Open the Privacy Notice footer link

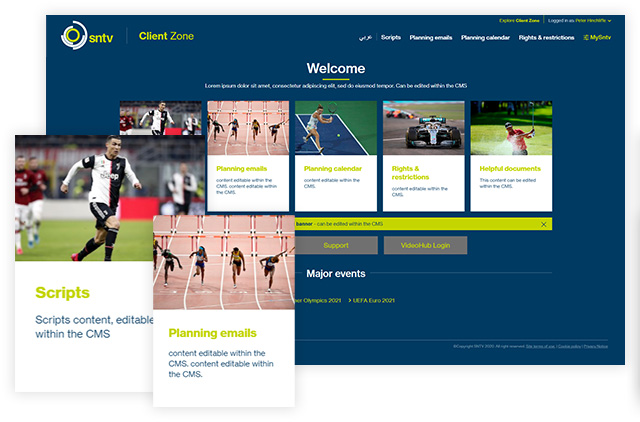(x=596, y=346)
